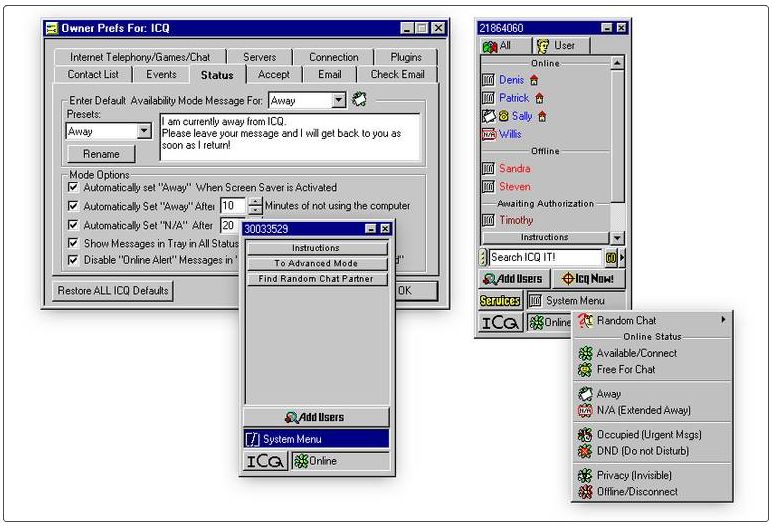772x526 pixels.
Task: Click the Services button
Action: (500, 300)
